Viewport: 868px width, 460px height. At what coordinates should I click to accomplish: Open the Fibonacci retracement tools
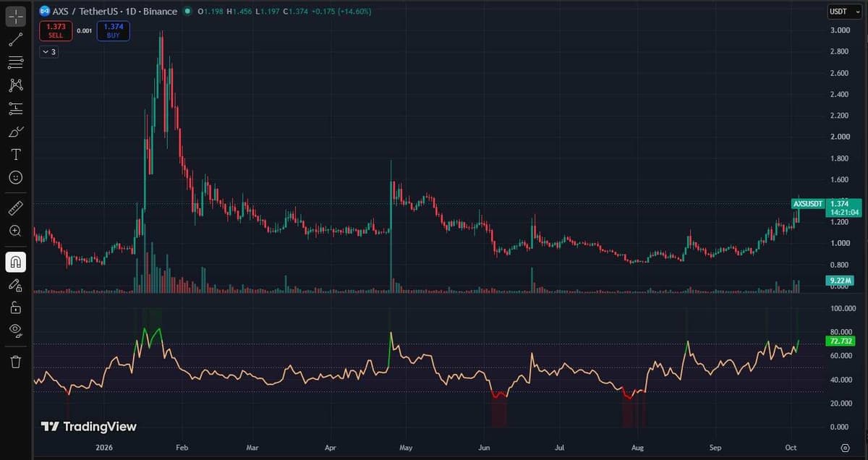[16, 62]
